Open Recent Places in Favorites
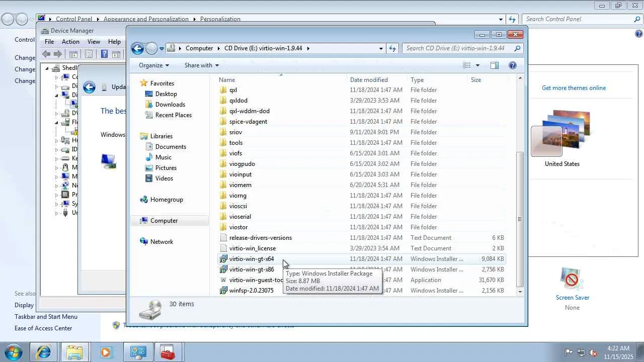This screenshot has height=362, width=644. pyautogui.click(x=173, y=115)
